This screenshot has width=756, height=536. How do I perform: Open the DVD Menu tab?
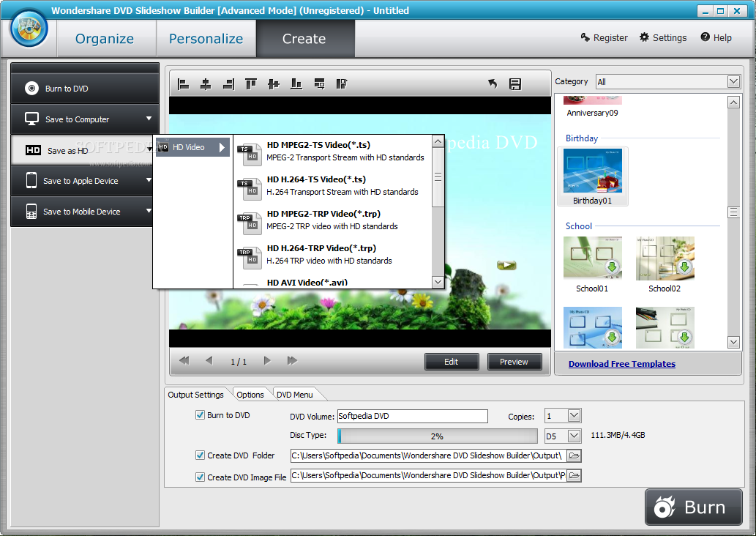click(x=295, y=395)
